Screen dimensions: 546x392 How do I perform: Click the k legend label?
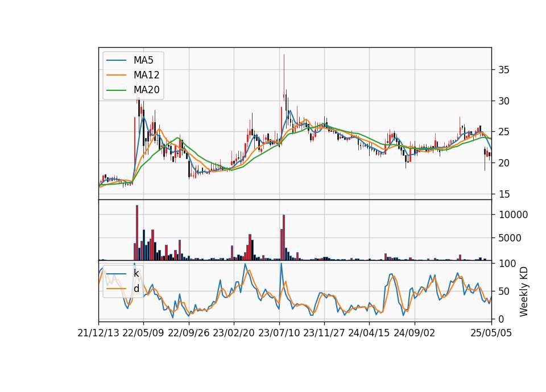click(136, 273)
